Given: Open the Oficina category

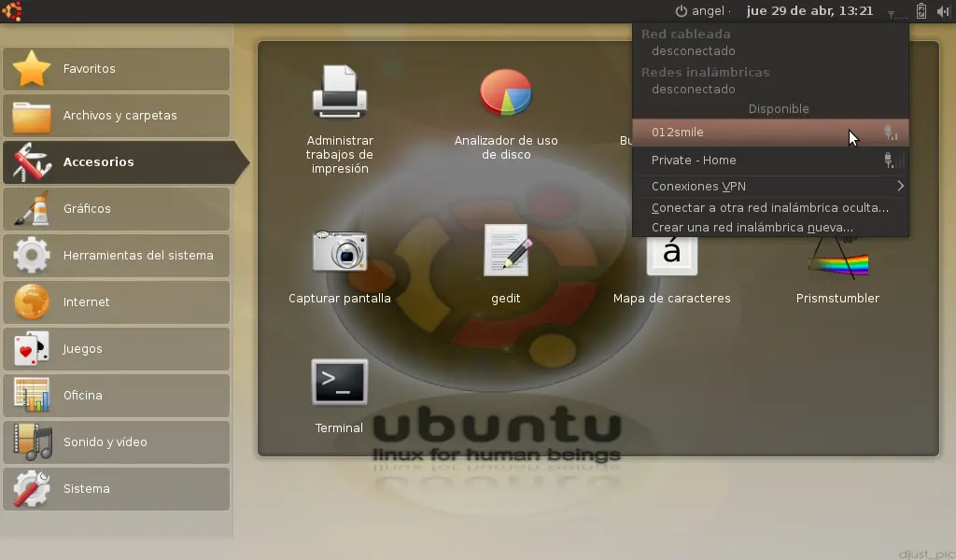Looking at the screenshot, I should [117, 396].
